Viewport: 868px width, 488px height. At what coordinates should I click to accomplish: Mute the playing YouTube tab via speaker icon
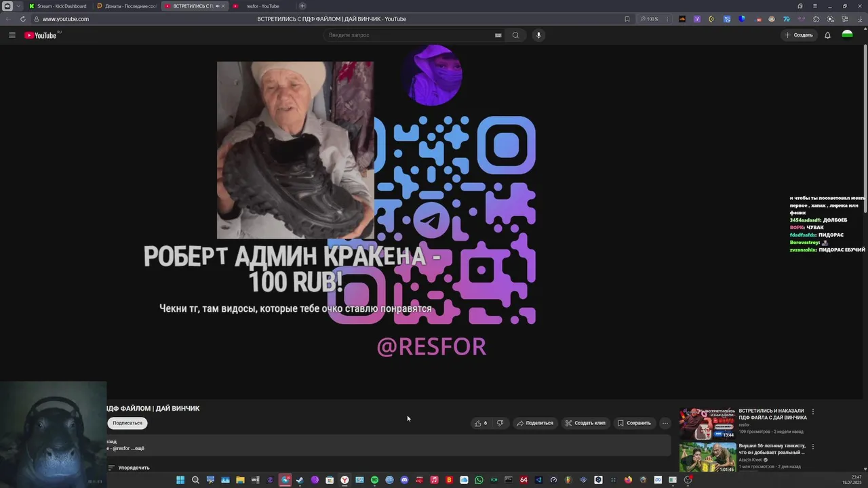tap(217, 6)
